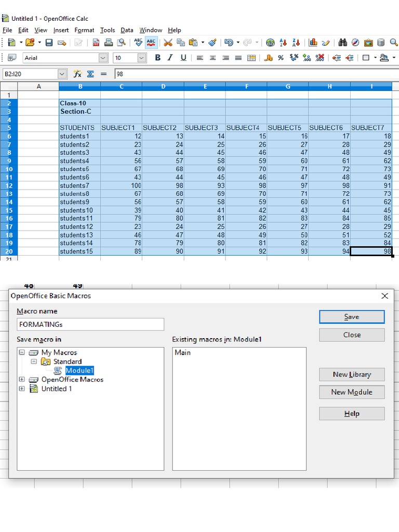
Task: Click the Macro name input field
Action: 90,324
